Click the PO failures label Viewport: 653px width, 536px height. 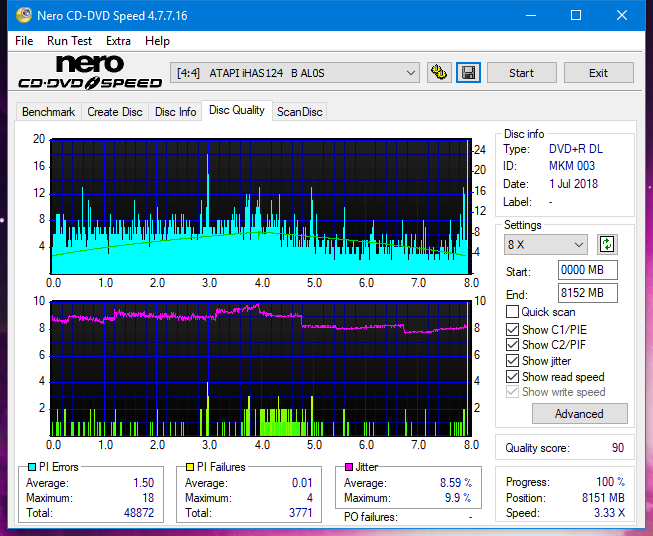[x=371, y=517]
